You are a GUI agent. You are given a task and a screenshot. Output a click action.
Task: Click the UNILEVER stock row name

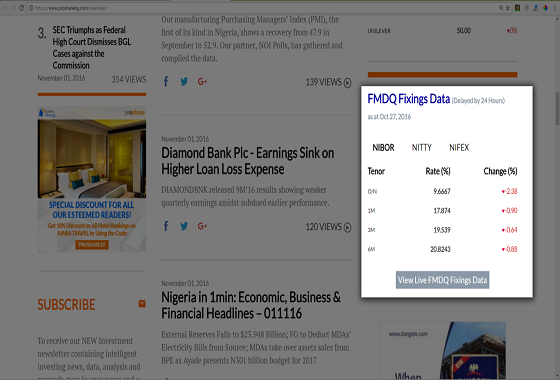pos(379,31)
